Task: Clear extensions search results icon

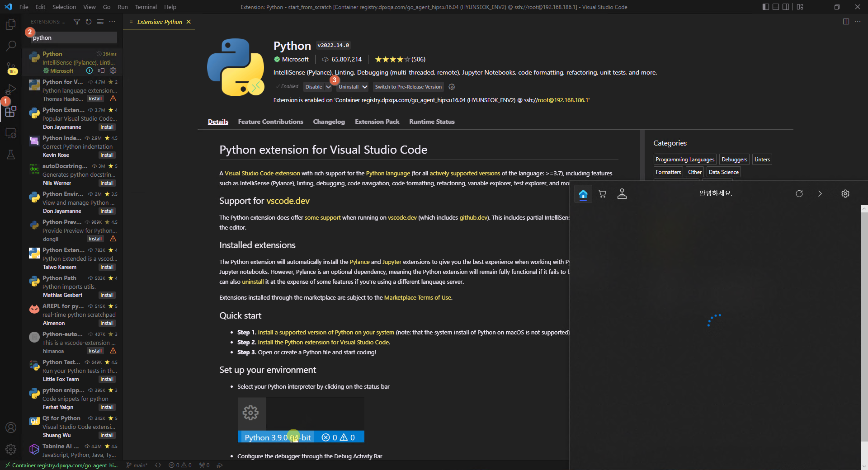Action: 100,22
